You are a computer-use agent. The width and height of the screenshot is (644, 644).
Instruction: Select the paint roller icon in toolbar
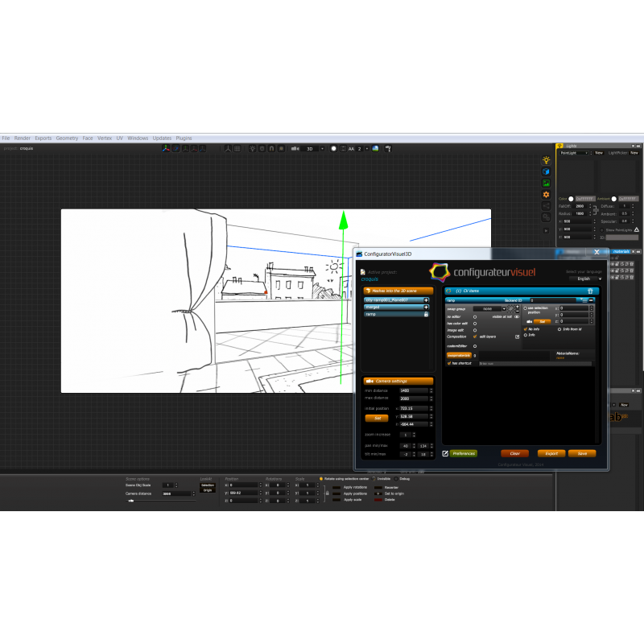point(388,149)
